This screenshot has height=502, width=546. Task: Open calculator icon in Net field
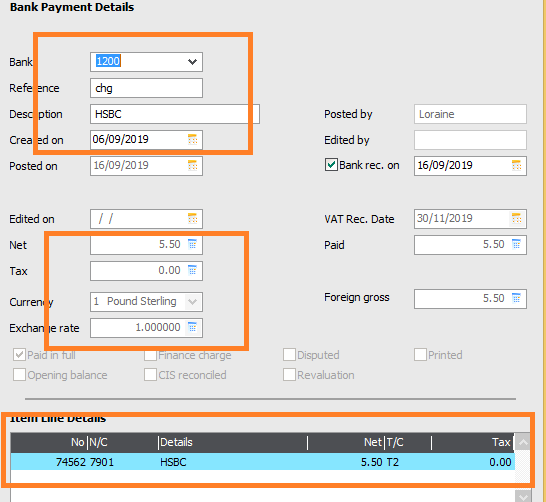[192, 244]
